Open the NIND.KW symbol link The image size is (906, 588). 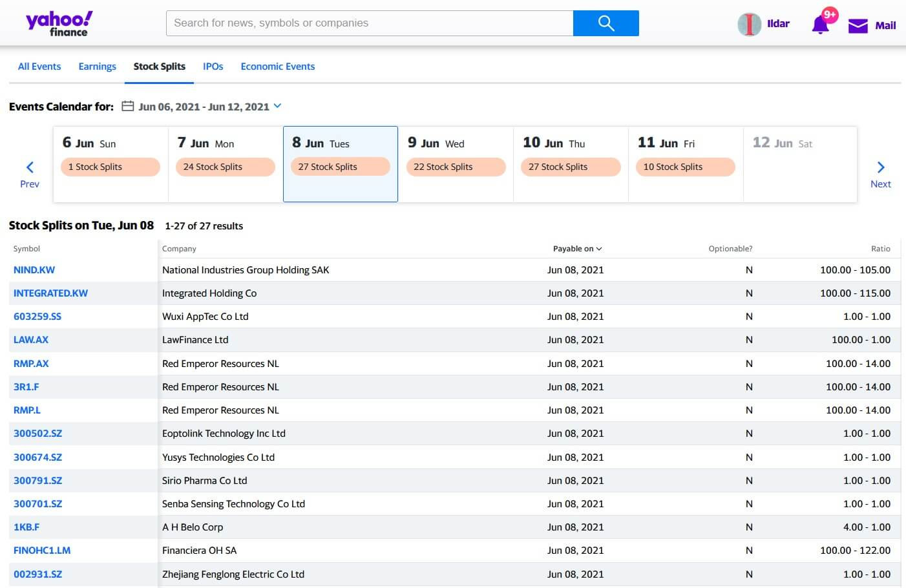point(34,270)
